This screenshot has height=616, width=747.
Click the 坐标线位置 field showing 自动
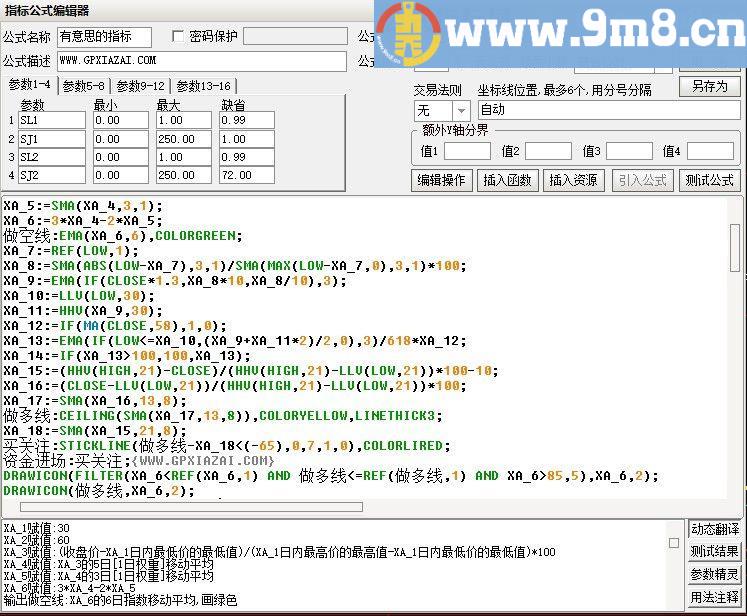(x=609, y=110)
